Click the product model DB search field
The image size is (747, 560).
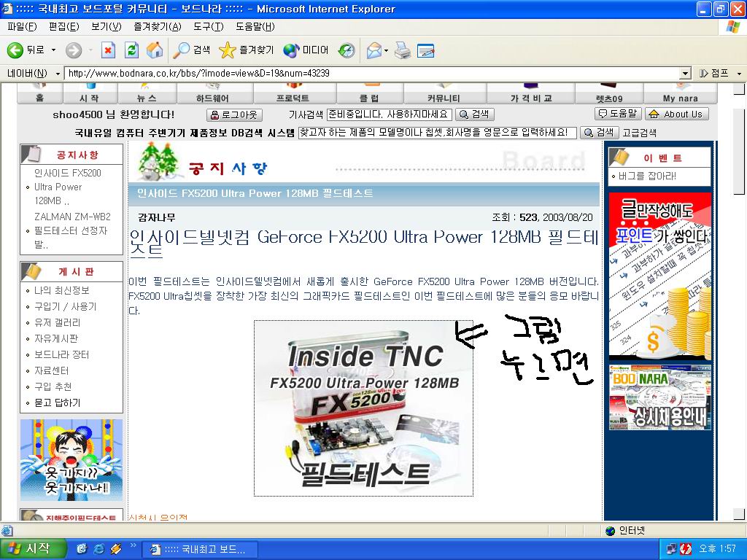(x=438, y=133)
